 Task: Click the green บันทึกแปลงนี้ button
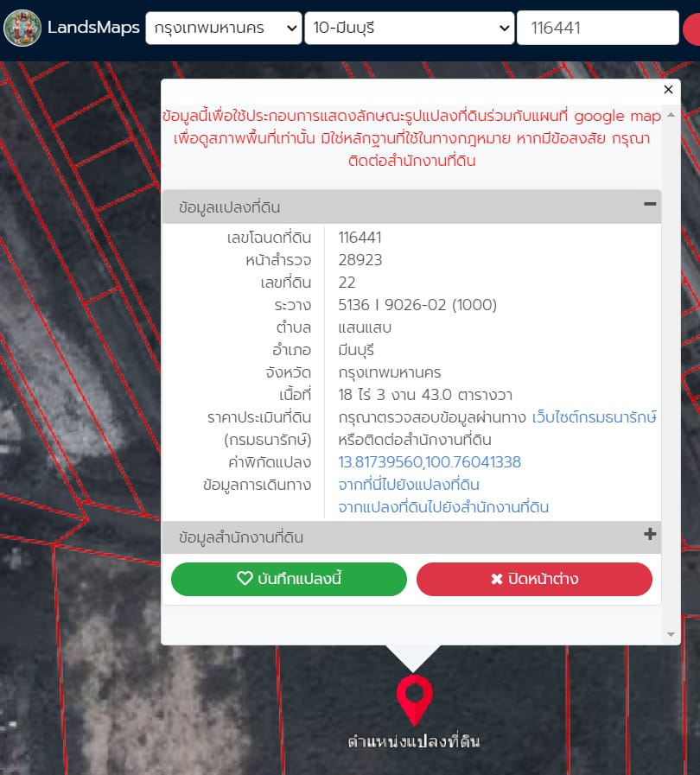coord(289,579)
